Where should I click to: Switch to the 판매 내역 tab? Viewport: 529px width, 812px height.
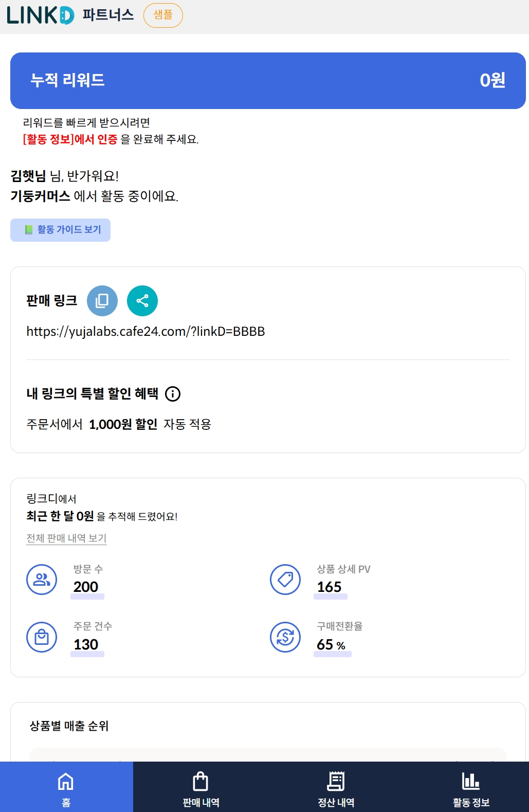click(x=200, y=787)
